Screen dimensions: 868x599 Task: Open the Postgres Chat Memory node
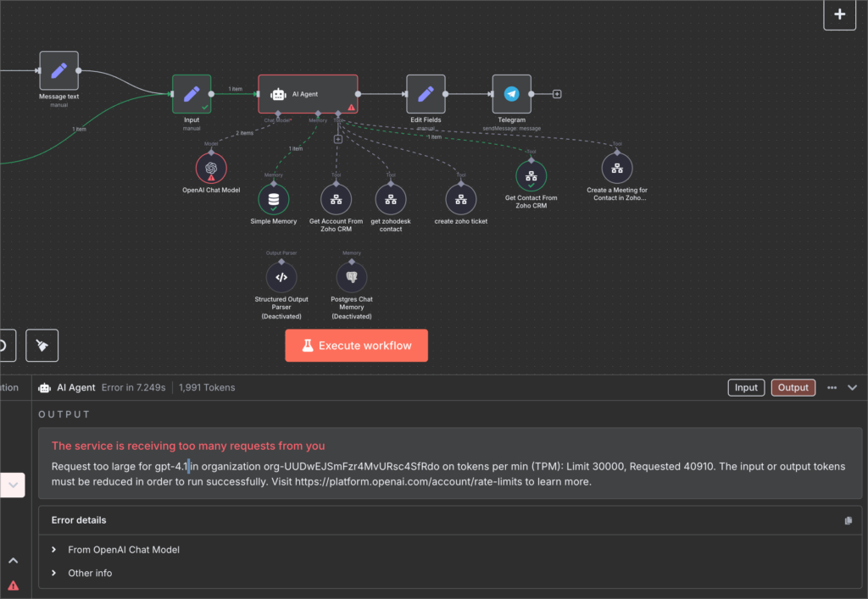pyautogui.click(x=352, y=277)
